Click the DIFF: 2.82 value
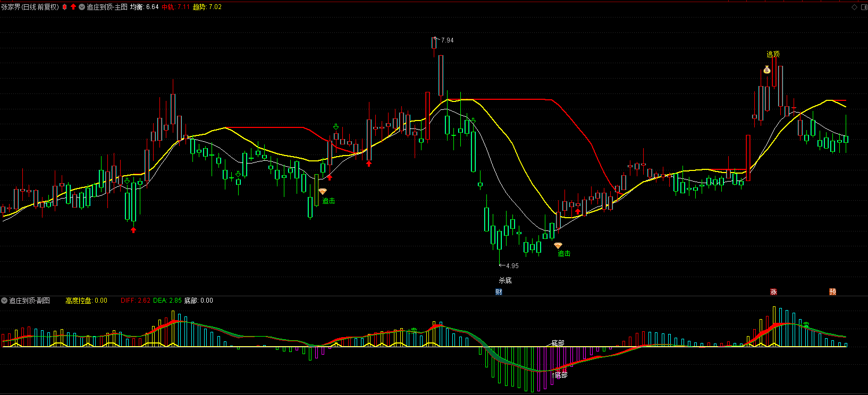 [x=136, y=300]
